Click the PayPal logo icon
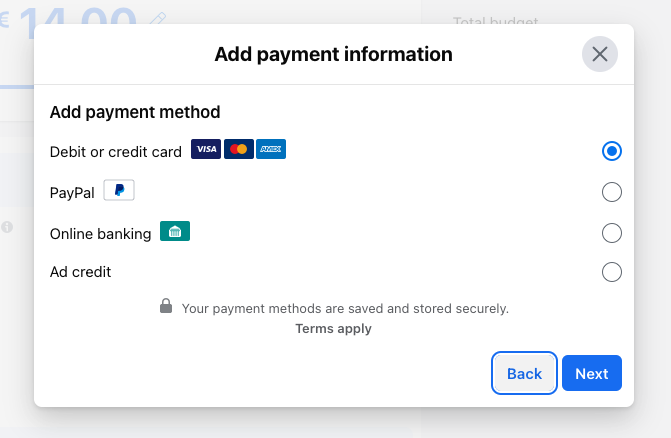671x438 pixels. (x=119, y=190)
